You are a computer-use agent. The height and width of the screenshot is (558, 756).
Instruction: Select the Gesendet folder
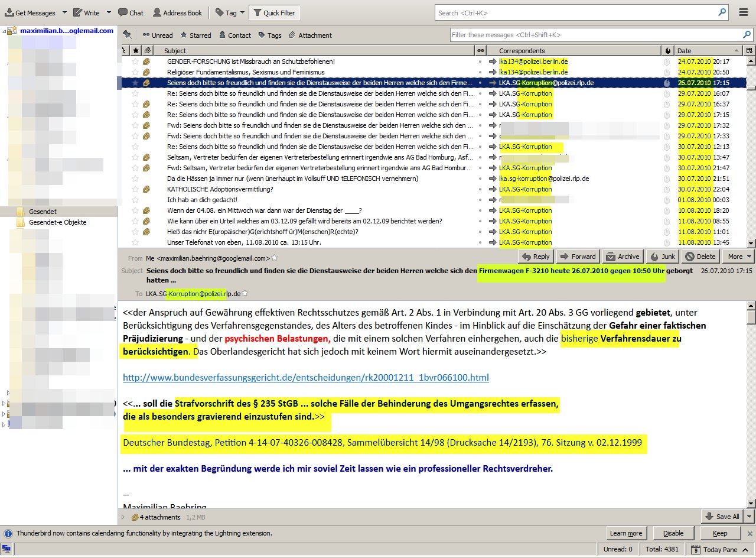coord(43,212)
